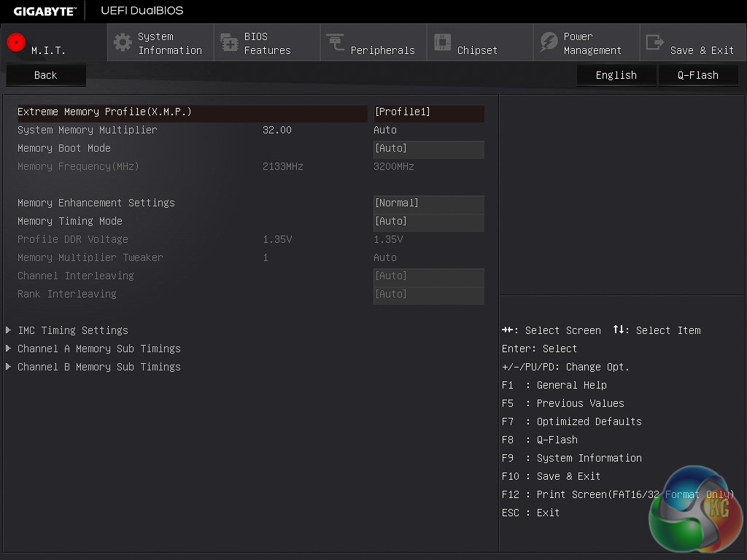Click the Peripherals tab icon

(x=336, y=42)
